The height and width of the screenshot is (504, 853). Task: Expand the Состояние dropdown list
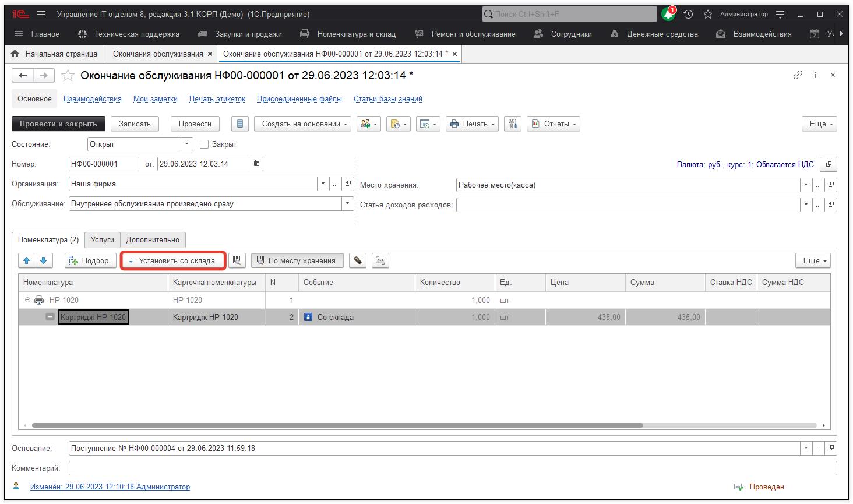(187, 144)
